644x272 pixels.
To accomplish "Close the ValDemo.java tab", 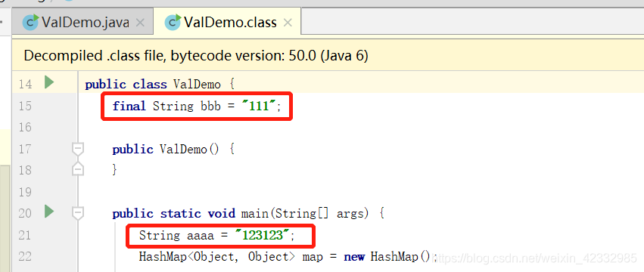I will tap(140, 23).
